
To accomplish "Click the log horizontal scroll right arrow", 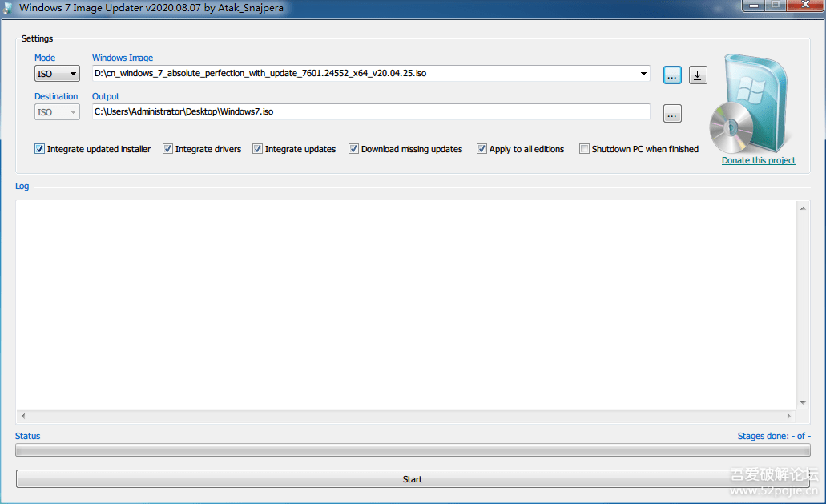I will (x=788, y=416).
